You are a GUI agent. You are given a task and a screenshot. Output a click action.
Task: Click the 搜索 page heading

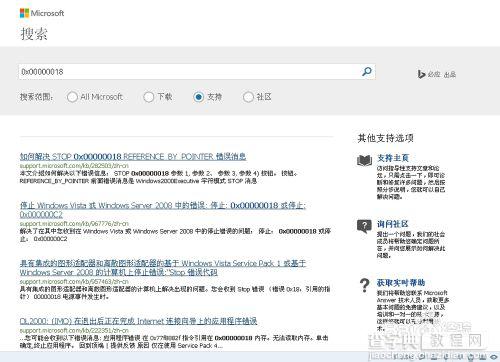34,34
